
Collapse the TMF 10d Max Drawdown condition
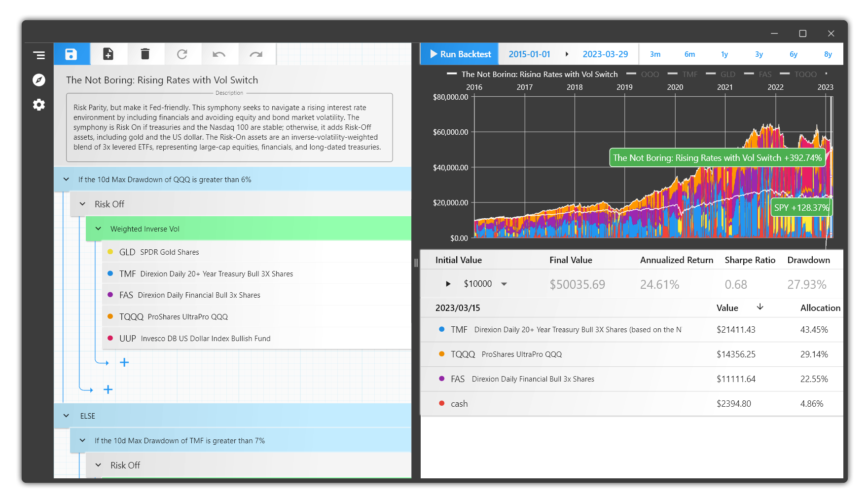(83, 440)
